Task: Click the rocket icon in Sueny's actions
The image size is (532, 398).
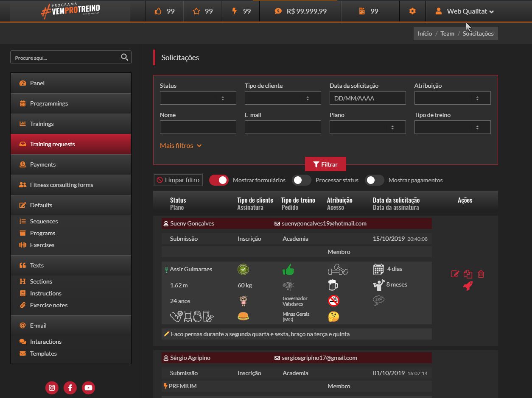Action: coord(468,286)
